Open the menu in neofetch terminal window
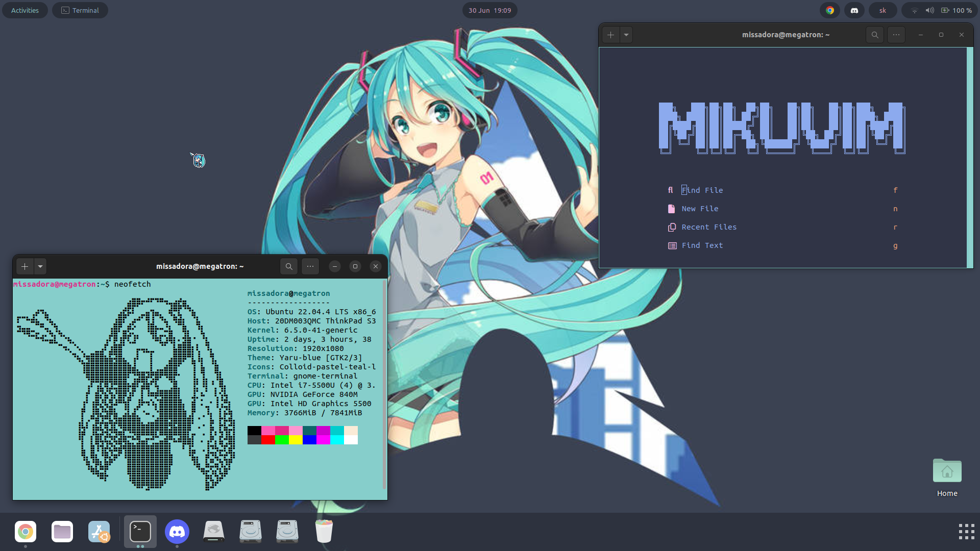The height and width of the screenshot is (551, 980). click(x=310, y=266)
